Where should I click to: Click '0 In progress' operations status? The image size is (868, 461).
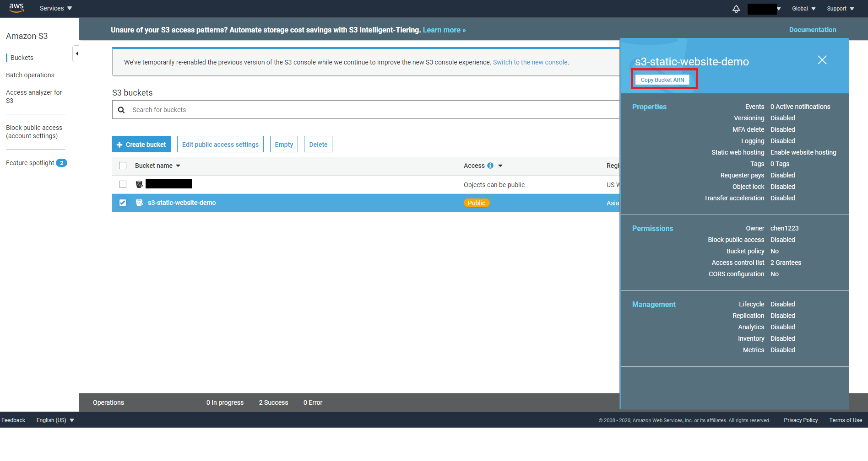(225, 402)
